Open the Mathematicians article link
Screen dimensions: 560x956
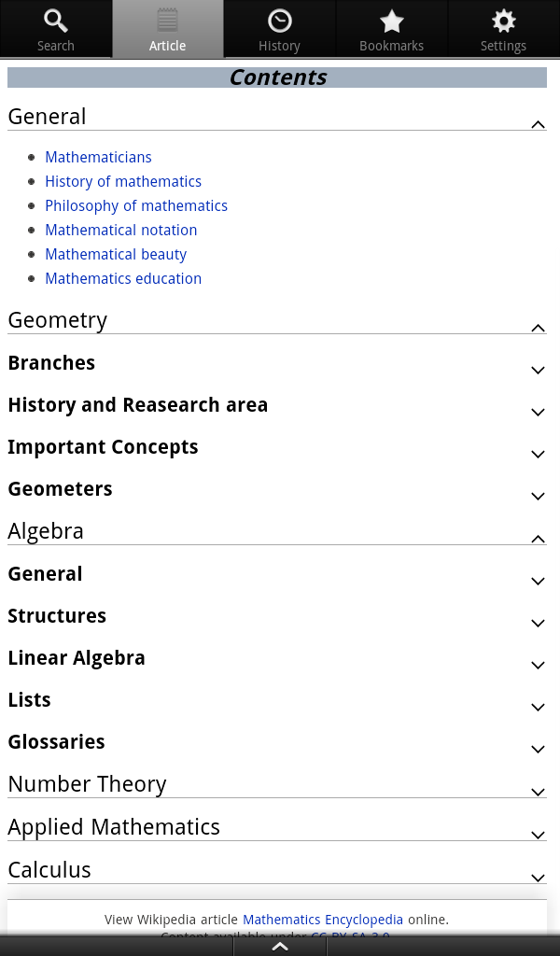click(x=98, y=157)
